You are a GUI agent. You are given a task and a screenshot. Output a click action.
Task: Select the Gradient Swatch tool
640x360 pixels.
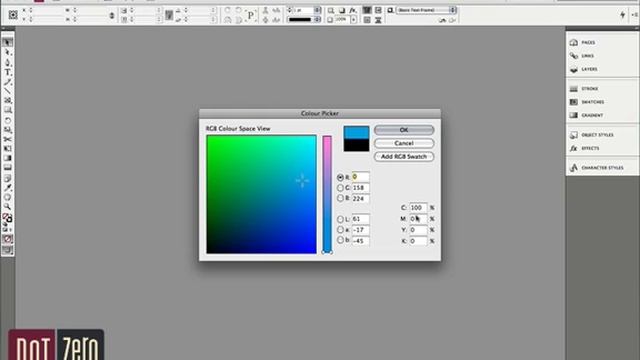pyautogui.click(x=7, y=158)
